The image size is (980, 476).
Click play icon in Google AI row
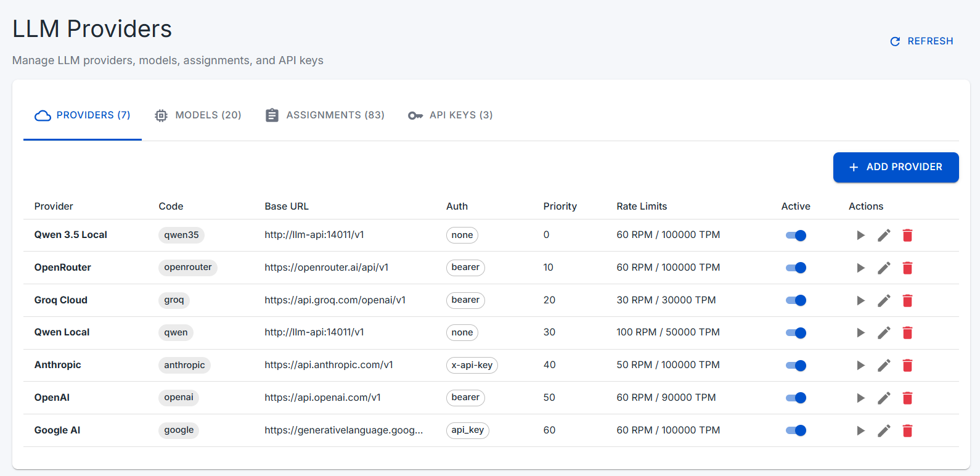[x=860, y=430]
